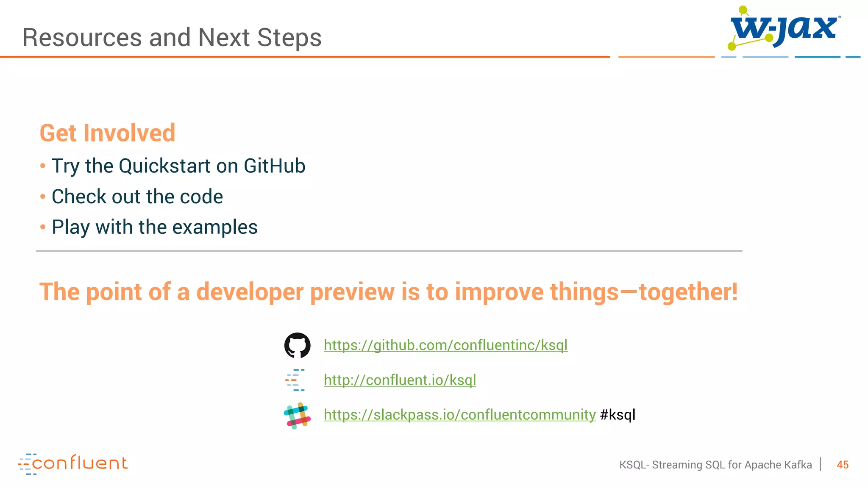This screenshot has height=488, width=868.
Task: Click the Check out the code bullet
Action: (137, 197)
